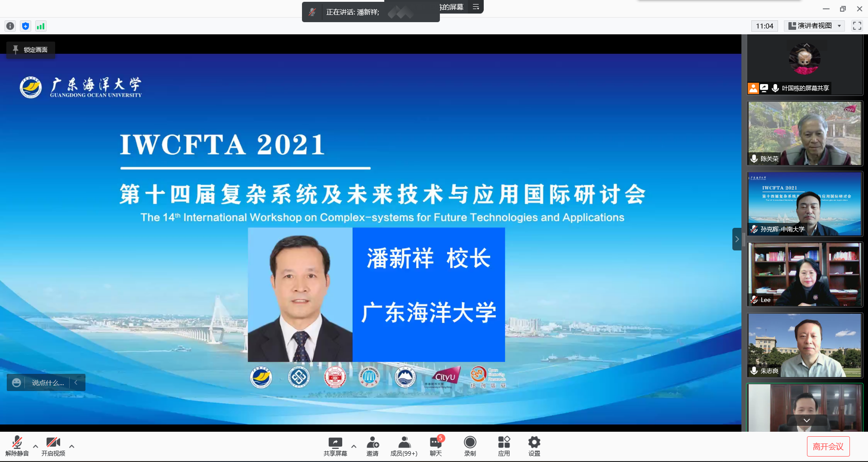Select 孙克辉-中南大学 video thumbnail
Image resolution: width=868 pixels, height=462 pixels.
805,204
